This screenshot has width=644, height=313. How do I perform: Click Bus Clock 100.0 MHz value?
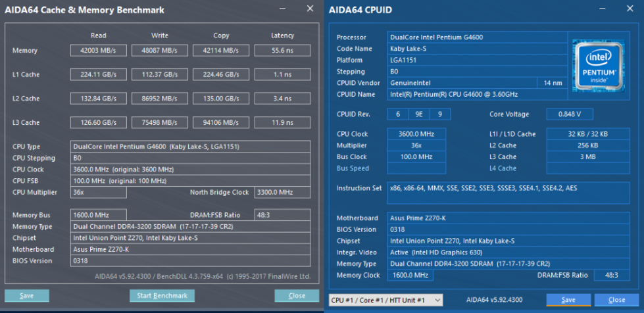[x=416, y=156]
